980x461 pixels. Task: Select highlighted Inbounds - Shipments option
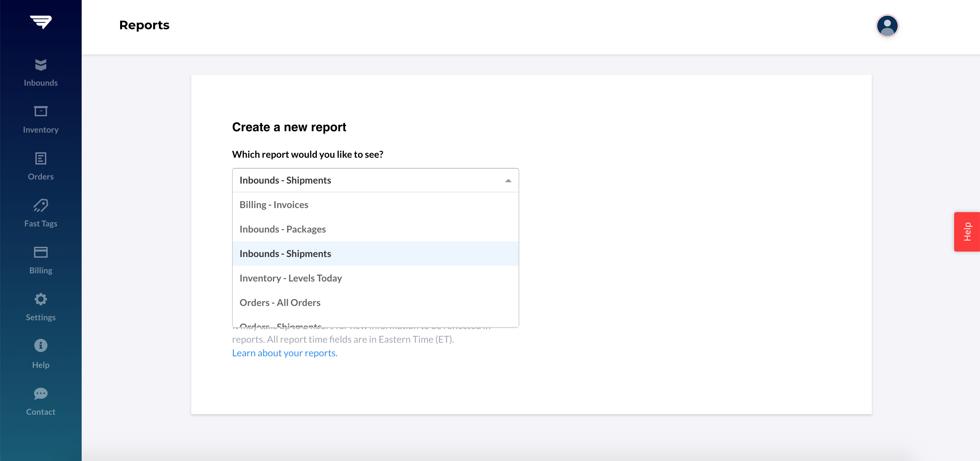coord(375,254)
